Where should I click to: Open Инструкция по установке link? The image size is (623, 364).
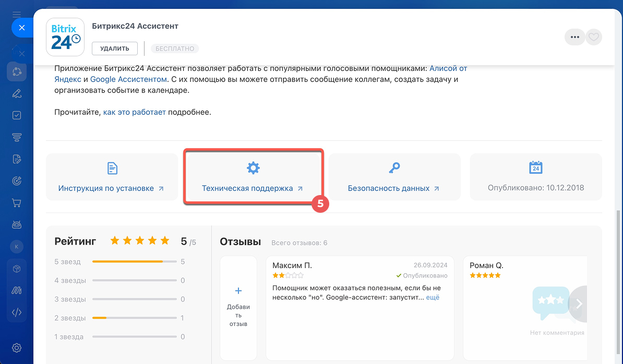111,188
